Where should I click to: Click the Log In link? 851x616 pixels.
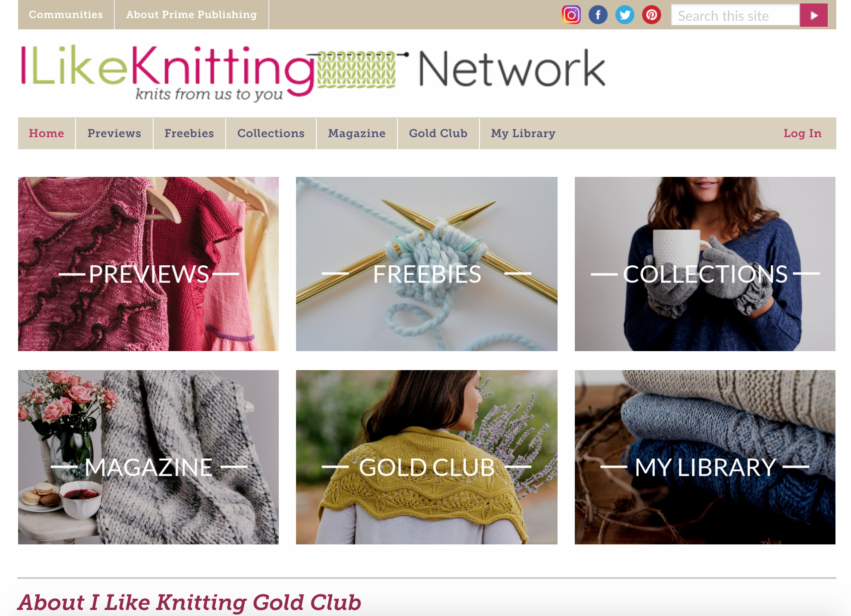[803, 133]
